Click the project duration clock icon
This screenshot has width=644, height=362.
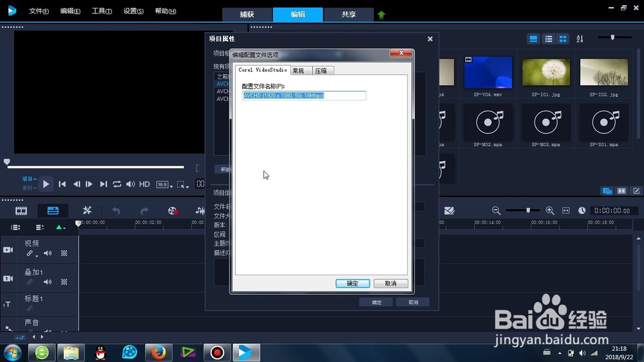pyautogui.click(x=582, y=211)
